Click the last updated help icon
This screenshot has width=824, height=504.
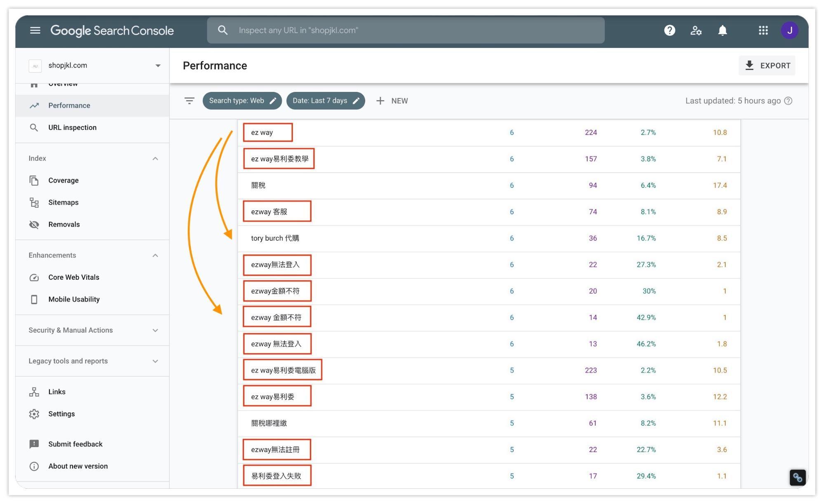(x=788, y=101)
